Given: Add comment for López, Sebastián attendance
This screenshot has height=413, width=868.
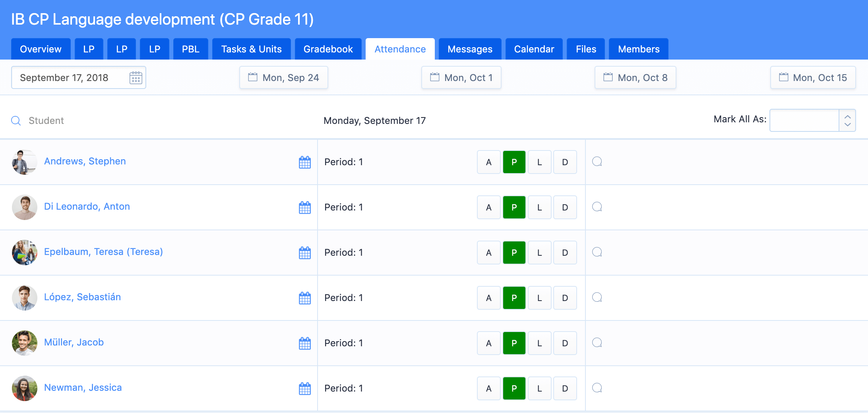Looking at the screenshot, I should pos(597,297).
